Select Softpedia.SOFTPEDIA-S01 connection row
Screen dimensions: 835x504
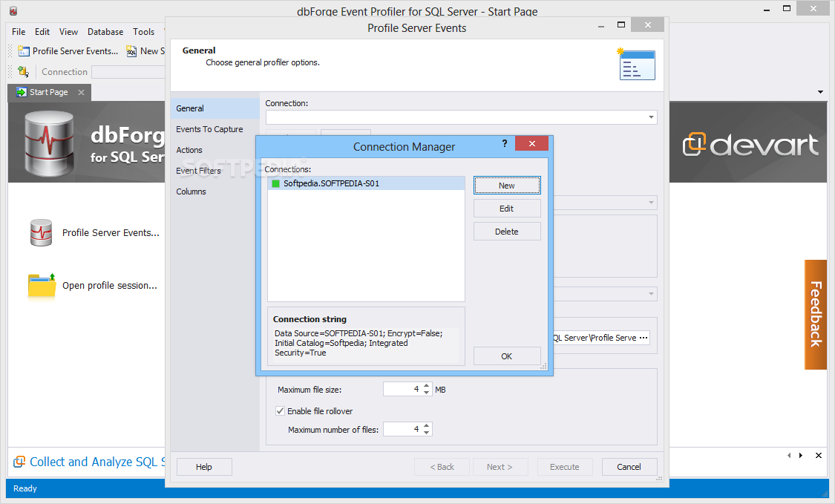366,183
